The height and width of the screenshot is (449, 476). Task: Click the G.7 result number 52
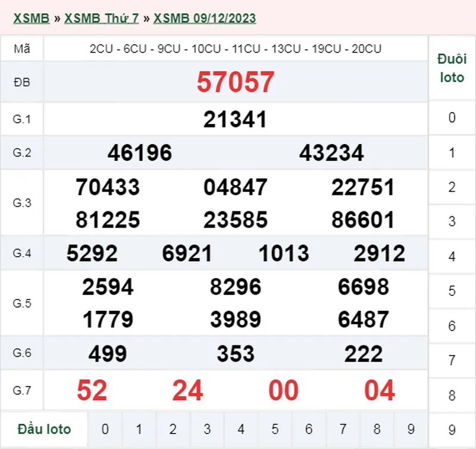92,391
